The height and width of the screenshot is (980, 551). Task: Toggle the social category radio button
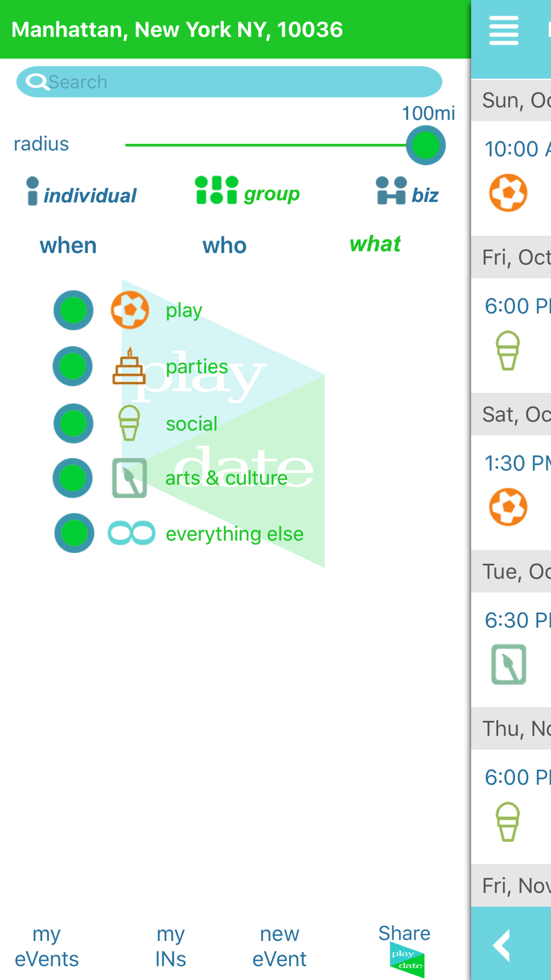[73, 423]
